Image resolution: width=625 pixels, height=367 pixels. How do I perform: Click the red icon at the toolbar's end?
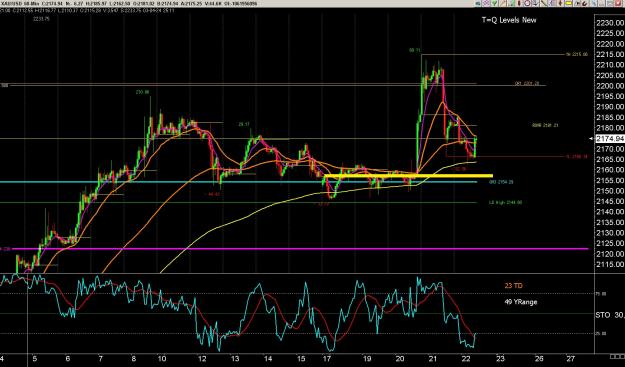coord(618,4)
